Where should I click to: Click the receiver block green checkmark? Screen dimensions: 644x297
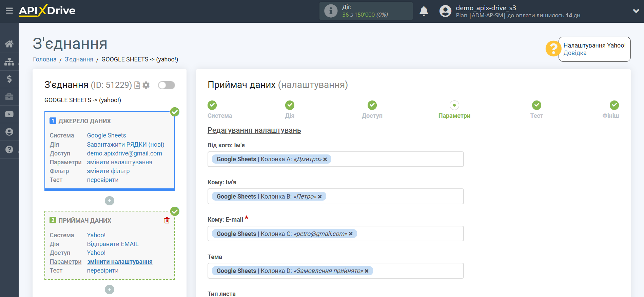[175, 211]
